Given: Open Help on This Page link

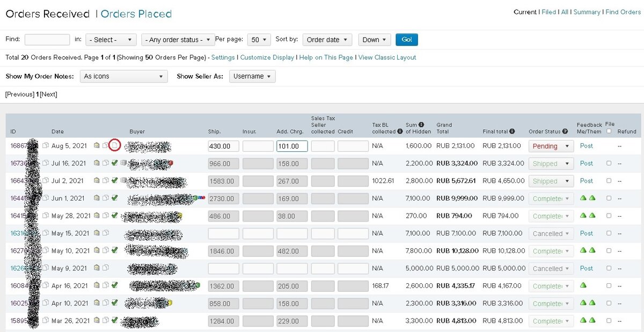Looking at the screenshot, I should pyautogui.click(x=326, y=57).
